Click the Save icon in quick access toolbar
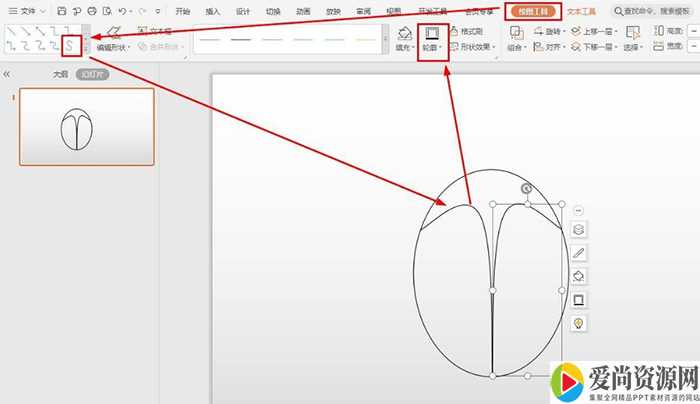The width and height of the screenshot is (700, 404). coord(62,11)
